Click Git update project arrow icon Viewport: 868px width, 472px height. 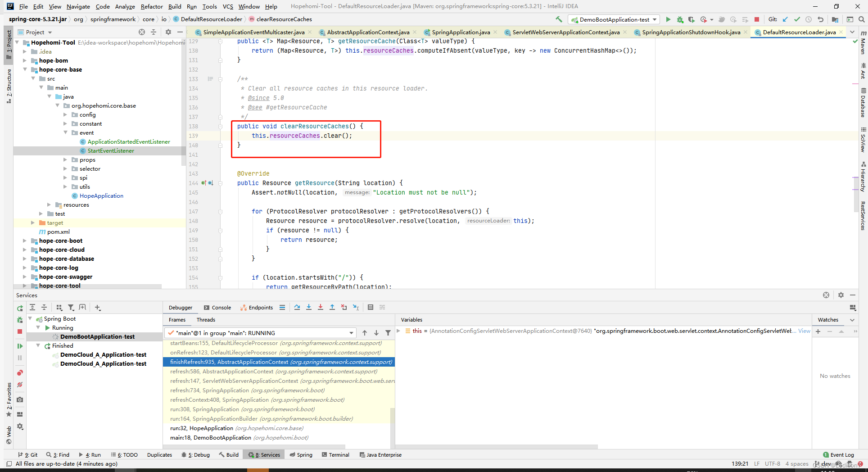tap(785, 19)
